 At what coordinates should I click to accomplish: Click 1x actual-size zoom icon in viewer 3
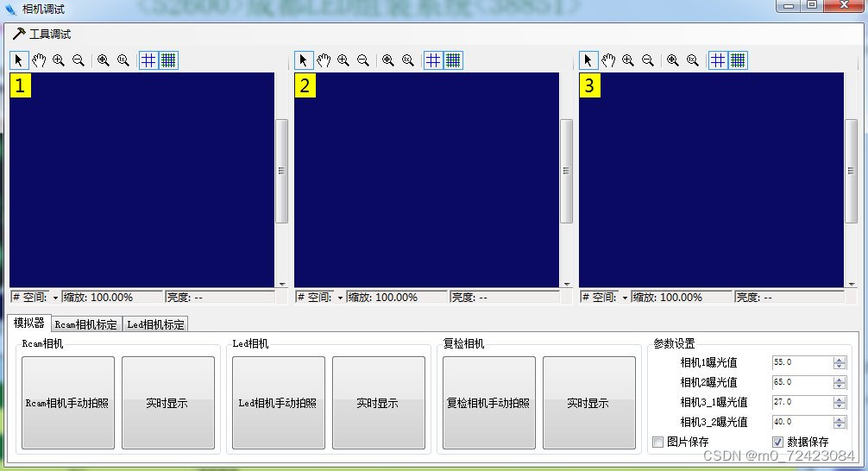coord(693,60)
